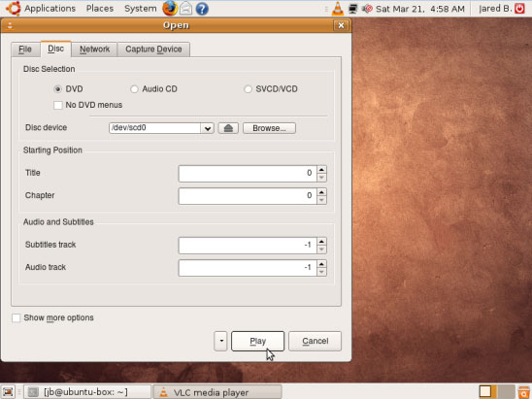
Task: Eject the disc using the eject button
Action: 228,128
